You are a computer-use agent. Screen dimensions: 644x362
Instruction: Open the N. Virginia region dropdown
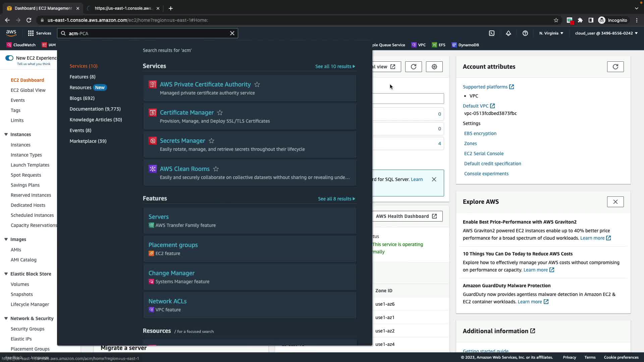(551, 33)
